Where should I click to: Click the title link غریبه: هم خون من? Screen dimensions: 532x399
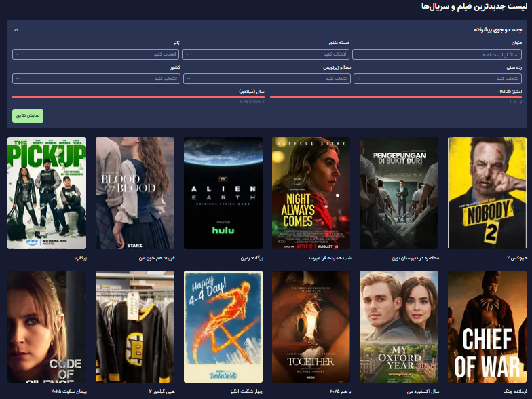(157, 258)
